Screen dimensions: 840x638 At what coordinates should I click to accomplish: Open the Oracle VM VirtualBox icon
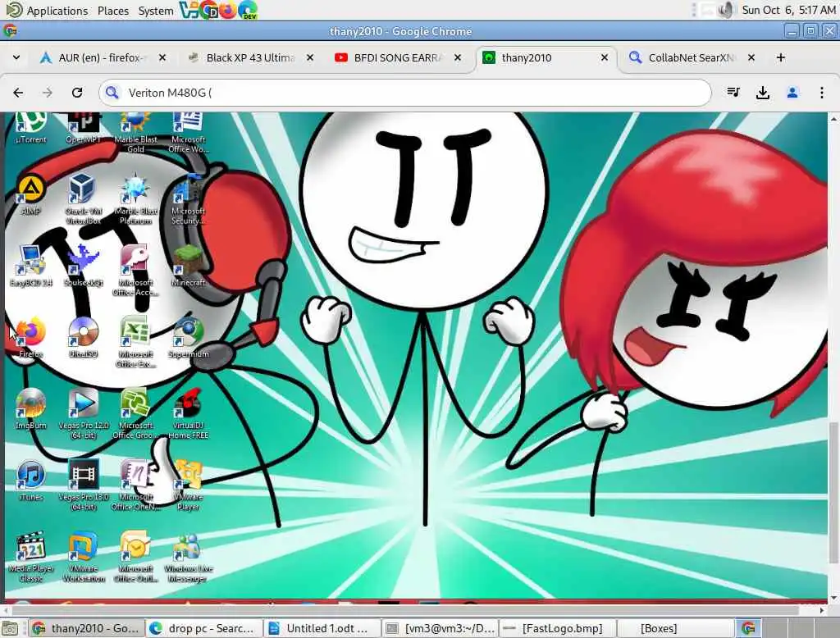click(x=83, y=199)
